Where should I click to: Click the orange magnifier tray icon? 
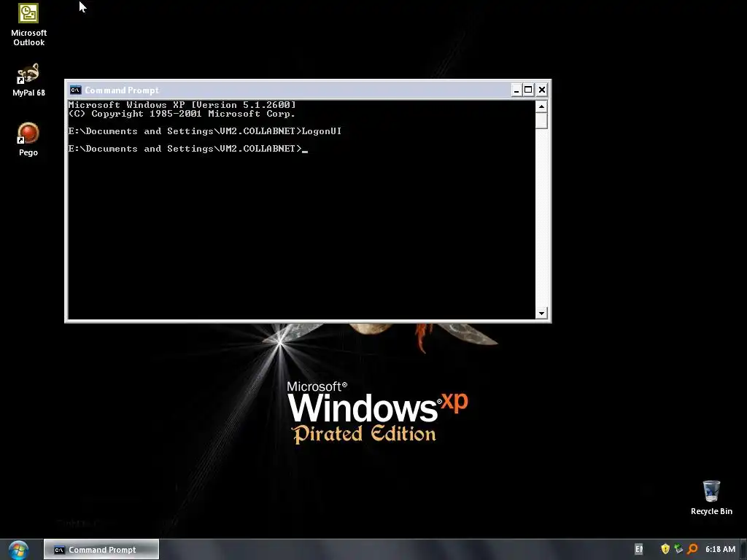point(693,549)
